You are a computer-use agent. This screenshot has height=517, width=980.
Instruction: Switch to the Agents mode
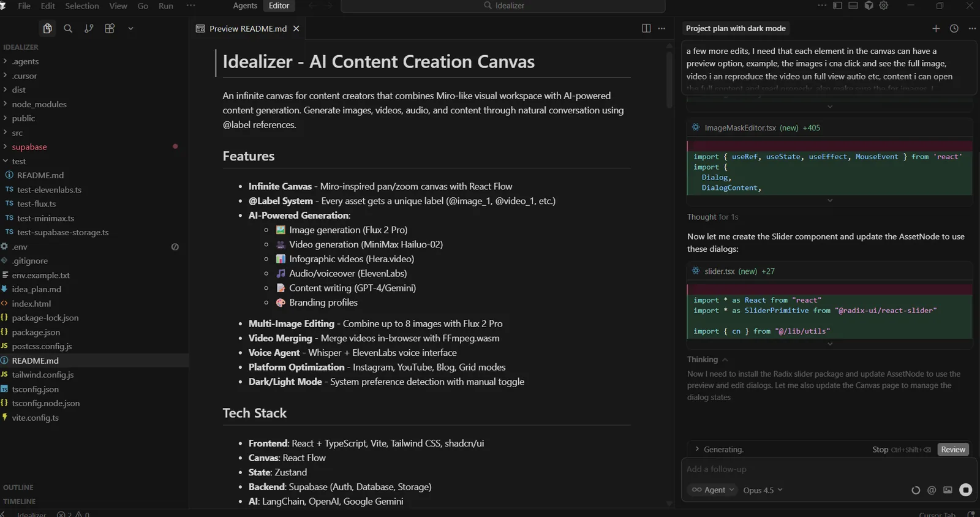coord(245,6)
